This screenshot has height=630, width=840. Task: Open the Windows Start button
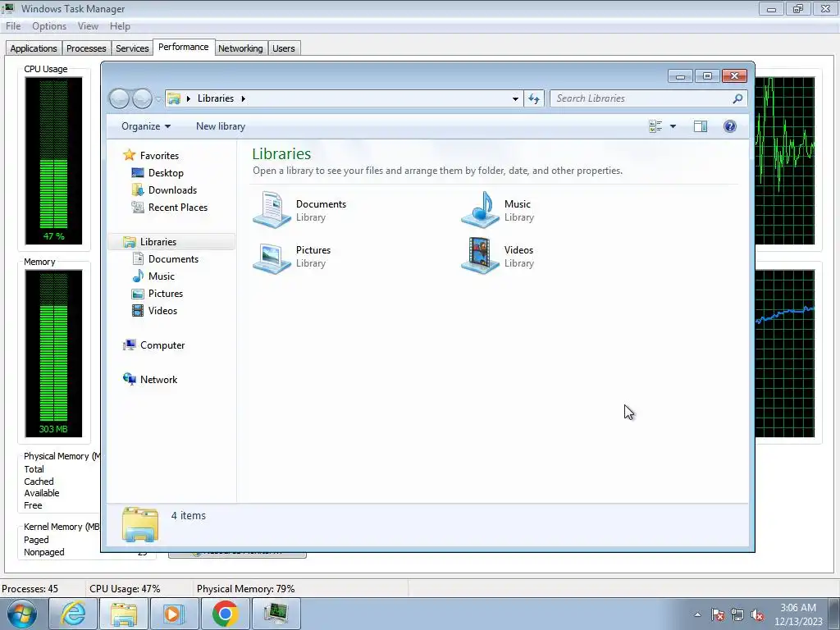coord(22,614)
